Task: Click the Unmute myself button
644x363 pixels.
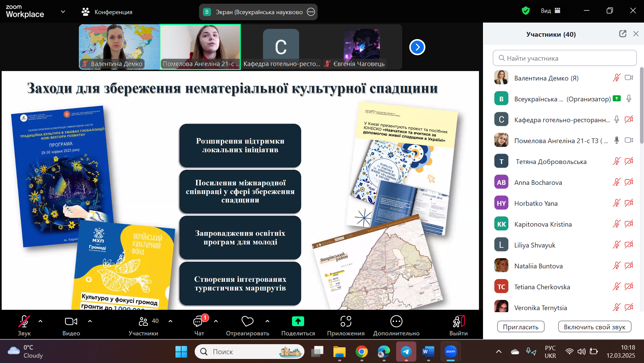Action: [x=594, y=327]
